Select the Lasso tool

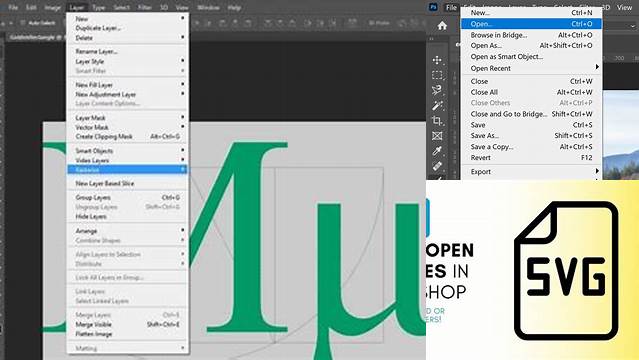tap(437, 90)
